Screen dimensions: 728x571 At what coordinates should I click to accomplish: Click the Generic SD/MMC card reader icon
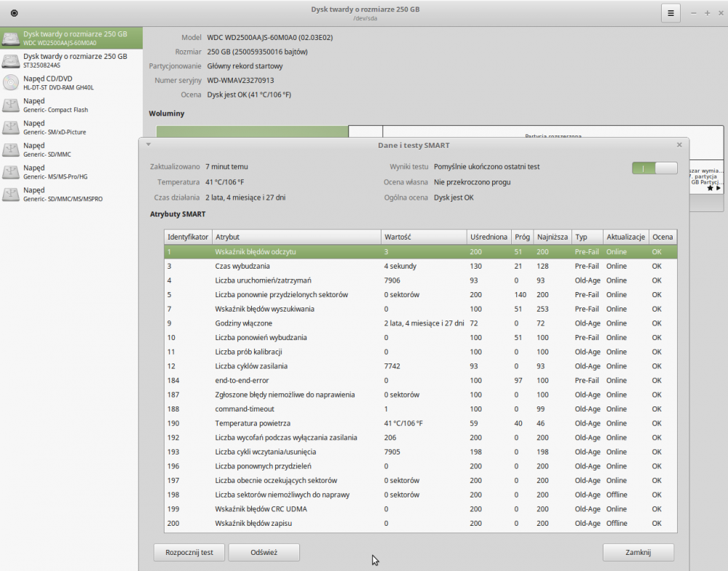[x=11, y=150]
